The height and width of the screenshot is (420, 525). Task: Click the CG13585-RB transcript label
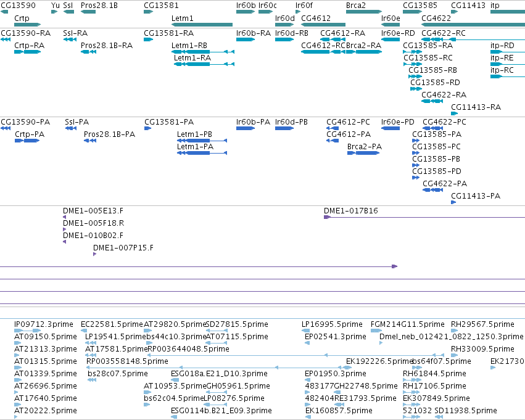[432, 70]
